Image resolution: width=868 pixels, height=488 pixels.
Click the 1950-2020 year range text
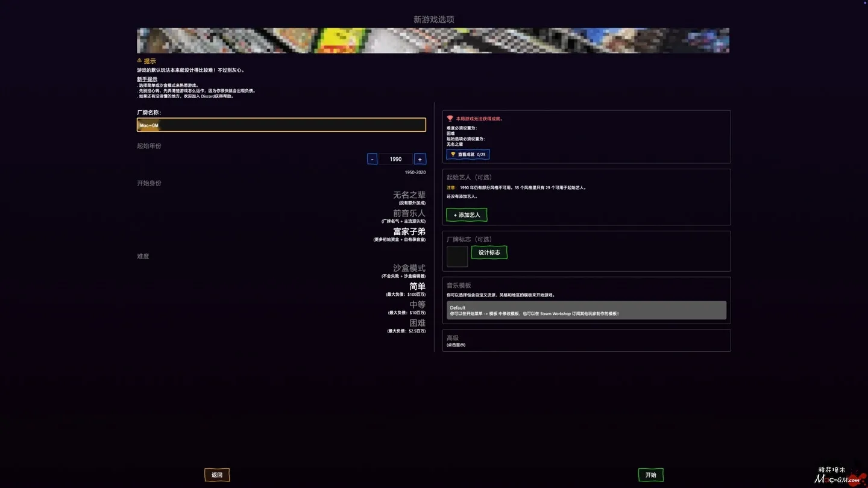[x=415, y=172]
